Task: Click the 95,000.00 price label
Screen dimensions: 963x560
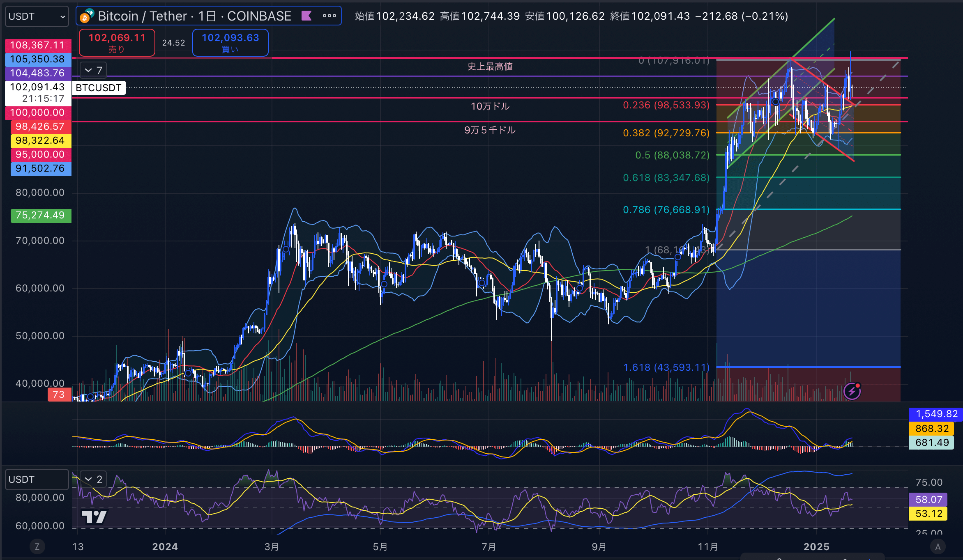Action: (x=41, y=154)
